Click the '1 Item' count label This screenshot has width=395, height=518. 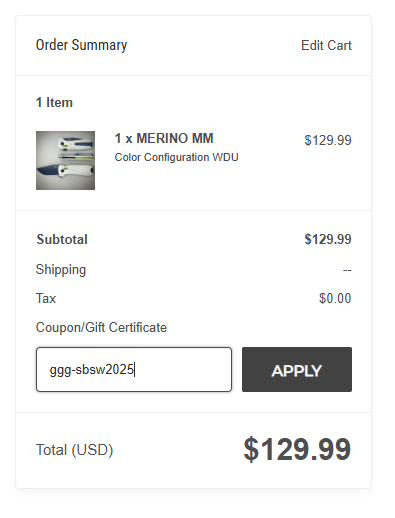54,102
